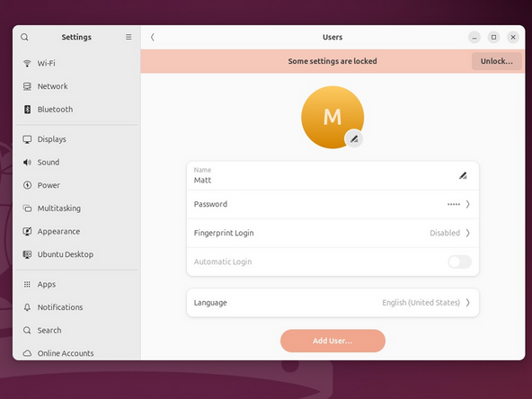532x399 pixels.
Task: Select Appearance in the sidebar
Action: coord(76,231)
